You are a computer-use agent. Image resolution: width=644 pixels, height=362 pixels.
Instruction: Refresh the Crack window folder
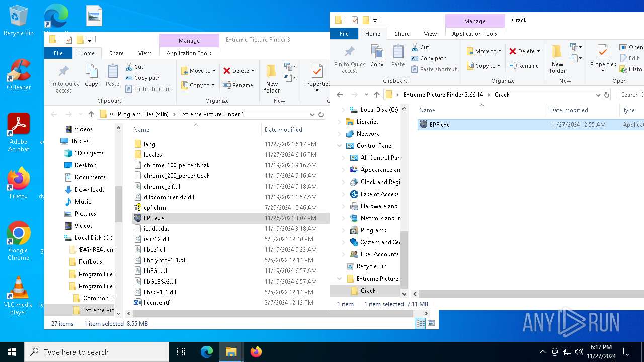(607, 95)
